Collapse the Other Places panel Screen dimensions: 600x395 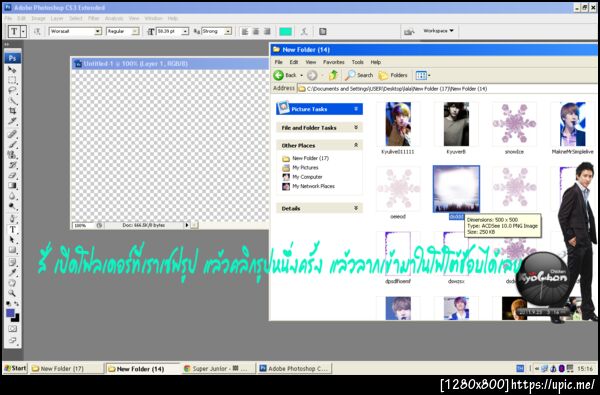[356, 145]
